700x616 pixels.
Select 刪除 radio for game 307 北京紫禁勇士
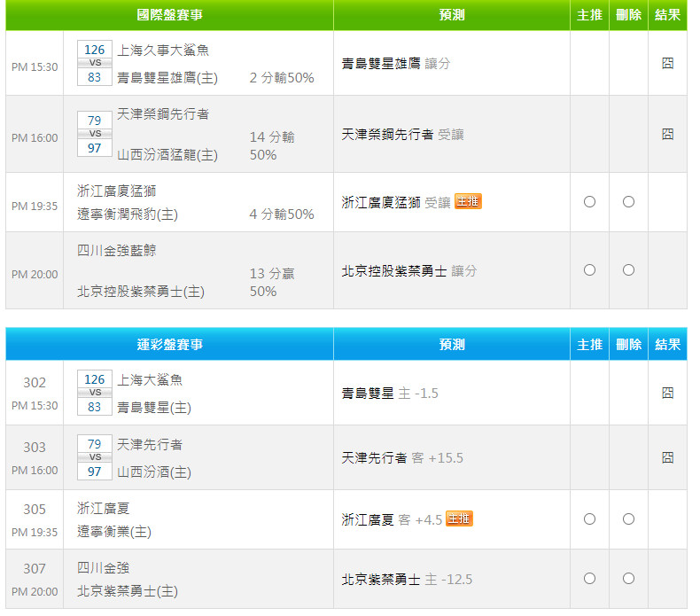tap(628, 579)
